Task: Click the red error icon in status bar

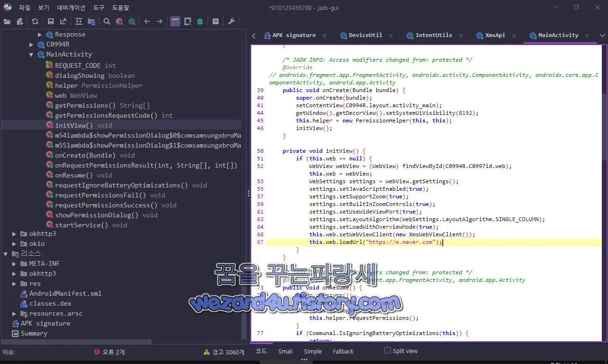Action: click(x=97, y=352)
